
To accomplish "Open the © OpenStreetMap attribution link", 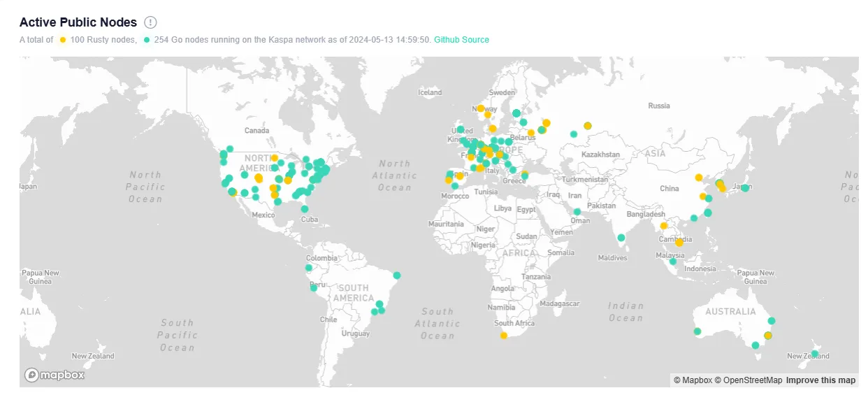I will pyautogui.click(x=748, y=380).
